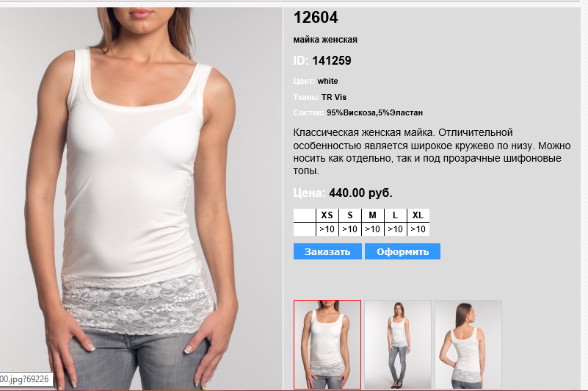
Task: Click the XS stock quantity cell
Action: (x=327, y=229)
